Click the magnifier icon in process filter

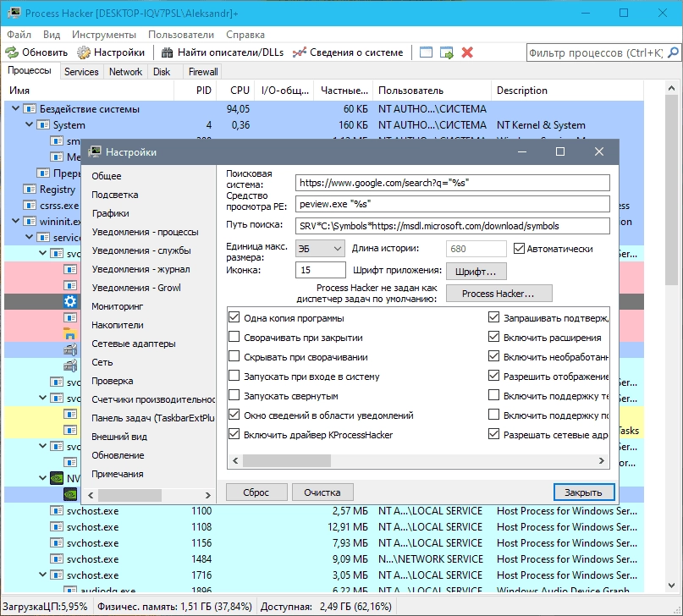click(x=673, y=52)
